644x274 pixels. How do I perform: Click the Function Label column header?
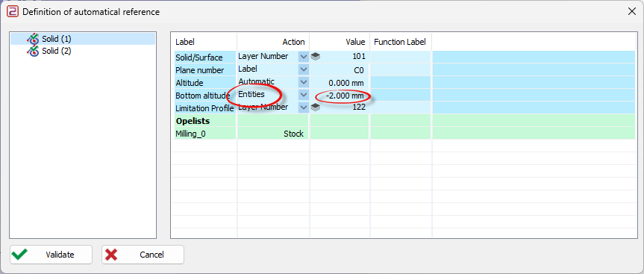(400, 42)
